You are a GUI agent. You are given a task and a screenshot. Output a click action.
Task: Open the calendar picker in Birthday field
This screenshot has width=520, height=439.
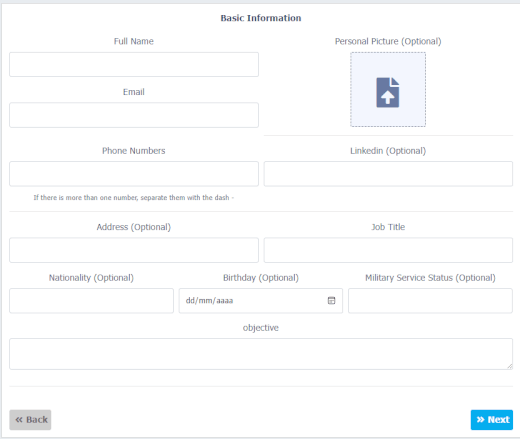point(331,300)
